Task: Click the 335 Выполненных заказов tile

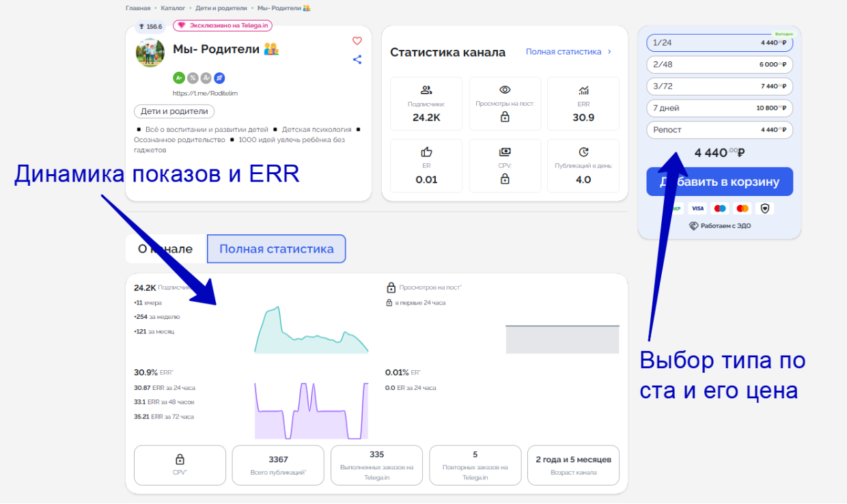Action: pyautogui.click(x=376, y=465)
